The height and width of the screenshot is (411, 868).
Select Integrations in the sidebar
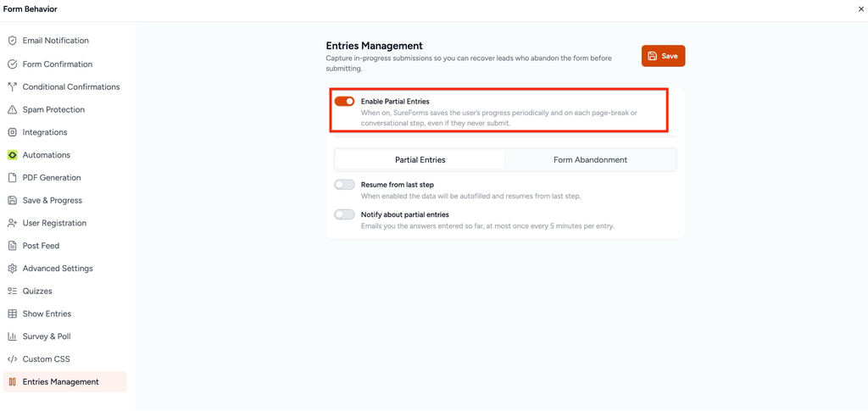64,132
